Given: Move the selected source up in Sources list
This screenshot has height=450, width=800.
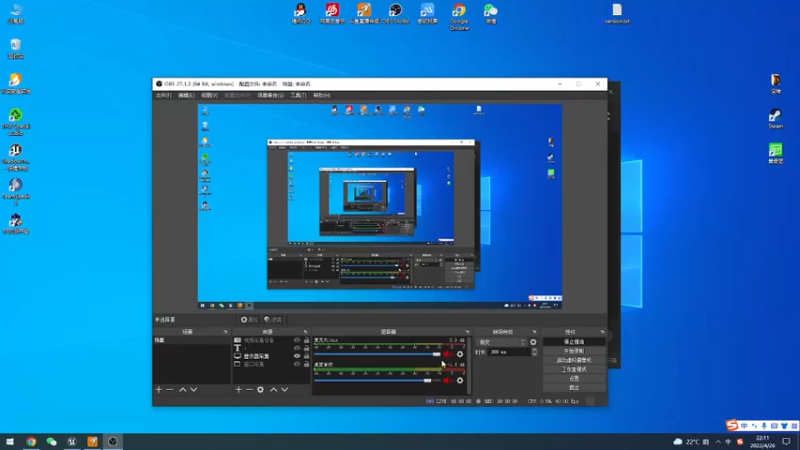Looking at the screenshot, I should tap(273, 390).
